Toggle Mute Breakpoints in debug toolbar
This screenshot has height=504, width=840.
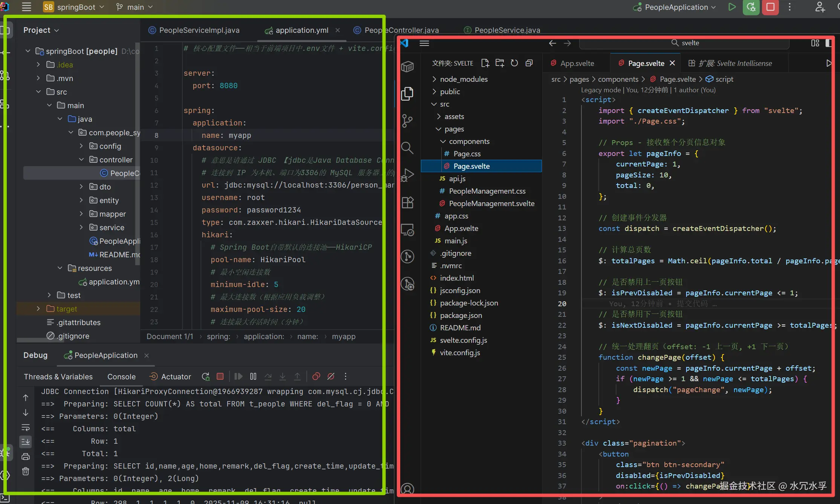coord(331,376)
